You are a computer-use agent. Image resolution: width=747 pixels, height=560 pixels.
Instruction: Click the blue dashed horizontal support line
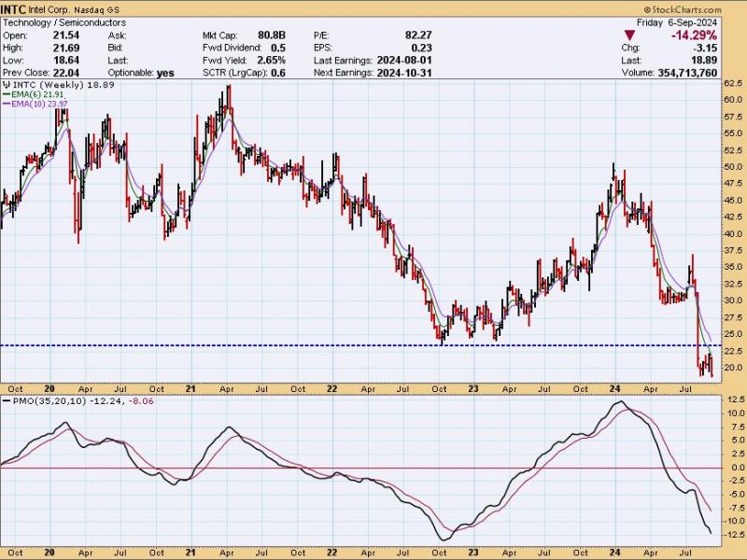361,345
